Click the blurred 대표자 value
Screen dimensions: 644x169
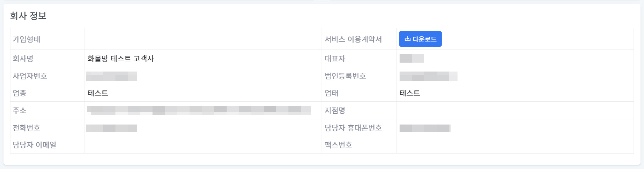coord(412,58)
